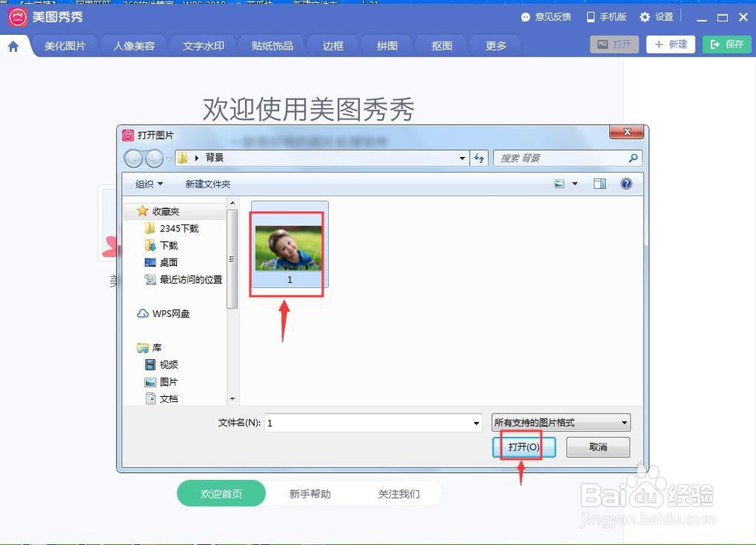Click the folder icon in the address bar
The image size is (756, 545).
pos(182,157)
